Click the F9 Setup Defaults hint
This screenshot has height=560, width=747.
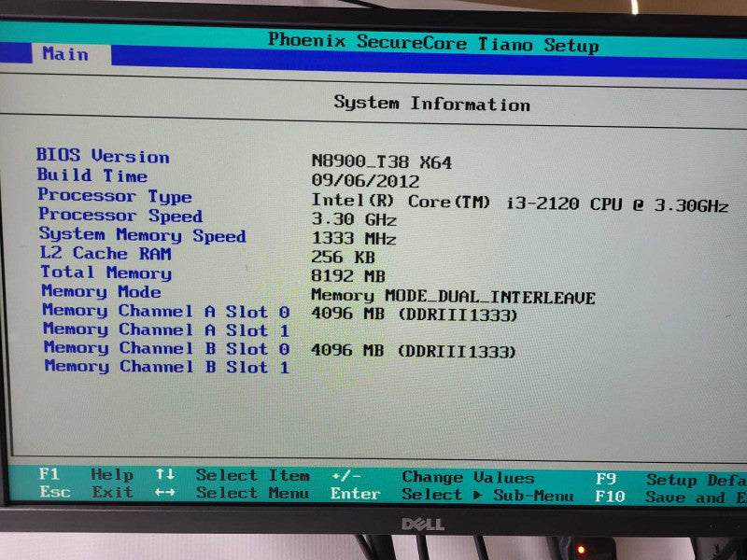click(670, 479)
